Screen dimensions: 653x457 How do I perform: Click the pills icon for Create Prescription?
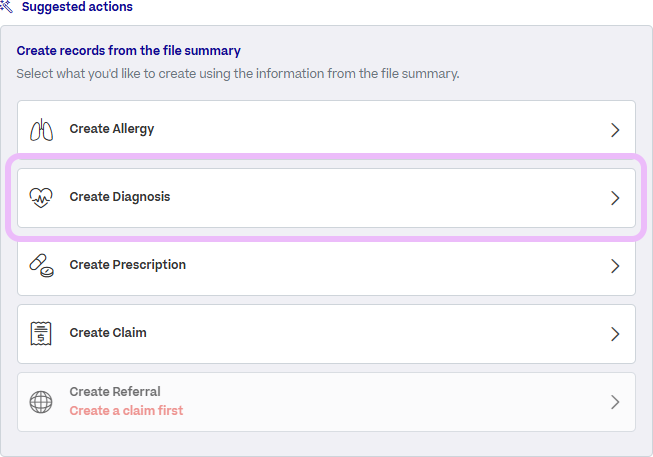point(41,265)
